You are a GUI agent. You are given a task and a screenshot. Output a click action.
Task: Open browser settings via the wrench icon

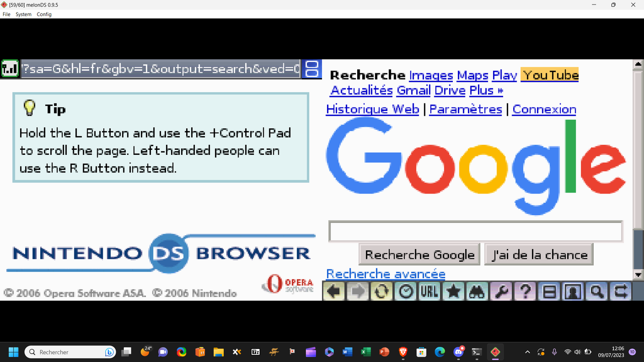coord(502,291)
